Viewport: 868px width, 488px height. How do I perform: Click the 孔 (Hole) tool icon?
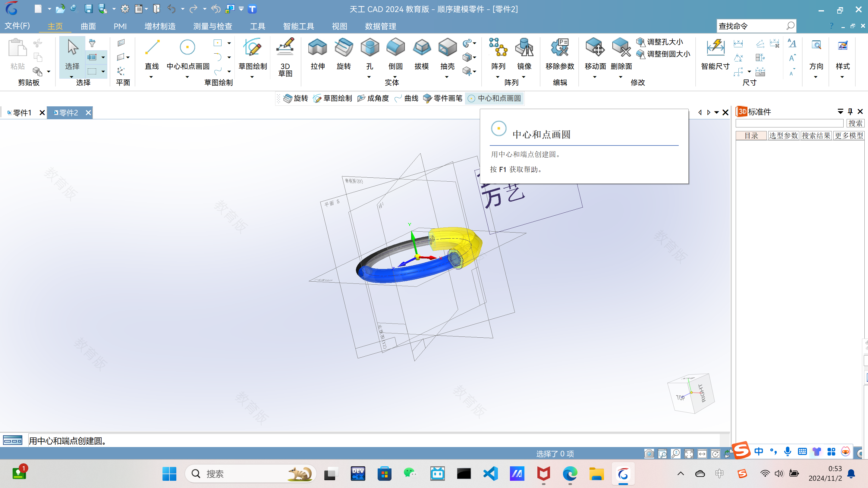pos(370,47)
